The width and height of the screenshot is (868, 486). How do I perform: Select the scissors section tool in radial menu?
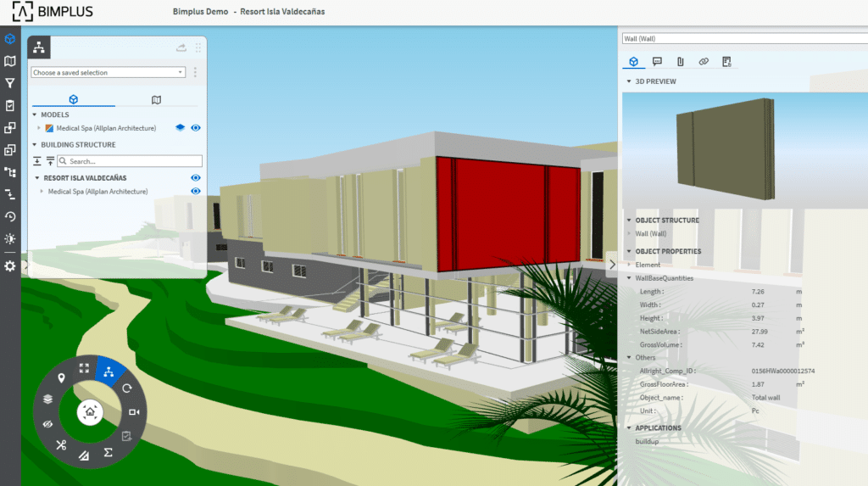tap(61, 444)
